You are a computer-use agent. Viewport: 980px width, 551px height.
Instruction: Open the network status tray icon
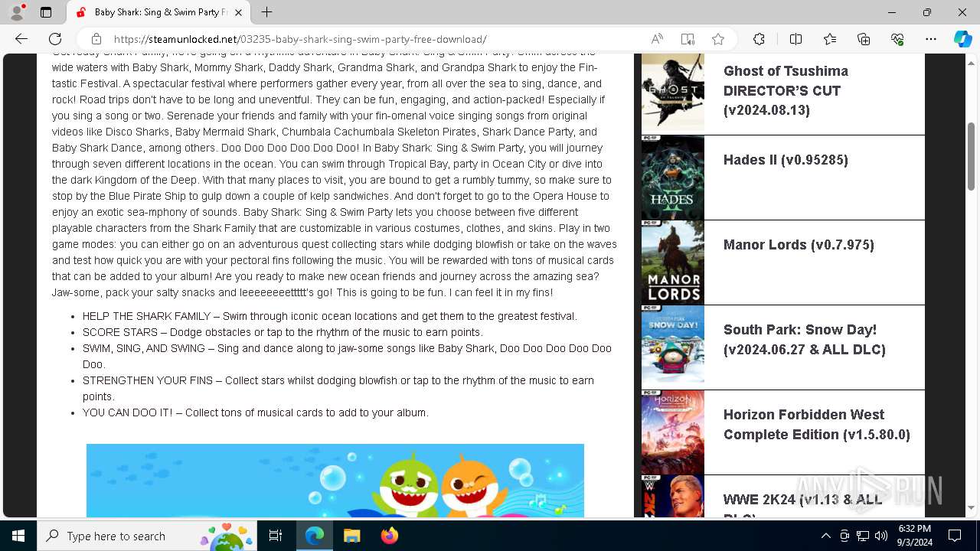(x=863, y=536)
